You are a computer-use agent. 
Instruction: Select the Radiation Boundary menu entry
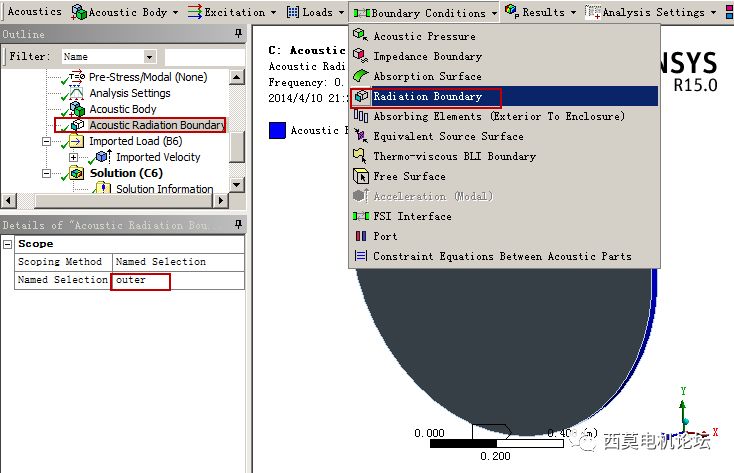point(505,96)
